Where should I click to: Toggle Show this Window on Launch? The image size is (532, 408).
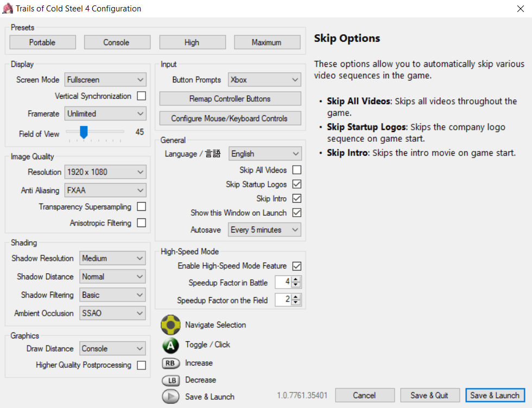pyautogui.click(x=296, y=212)
